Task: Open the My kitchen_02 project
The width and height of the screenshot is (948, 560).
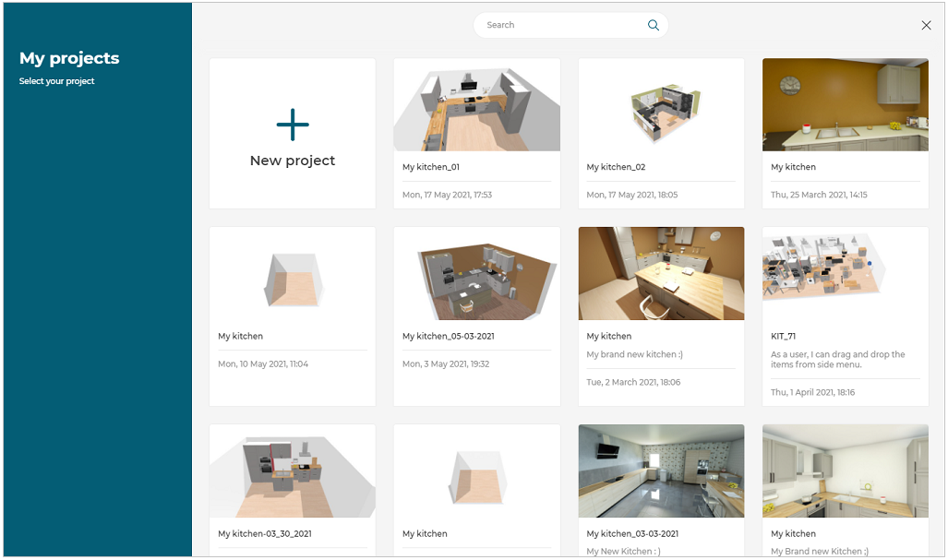Action: click(661, 104)
